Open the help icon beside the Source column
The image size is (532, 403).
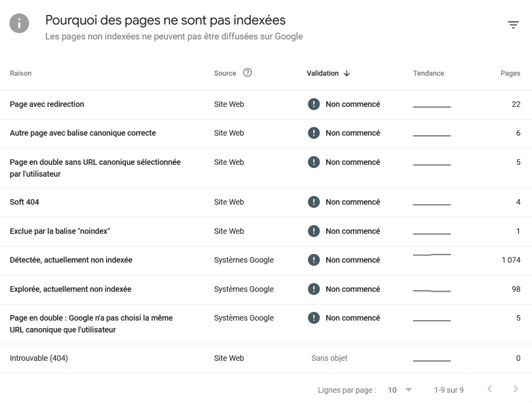pyautogui.click(x=247, y=73)
